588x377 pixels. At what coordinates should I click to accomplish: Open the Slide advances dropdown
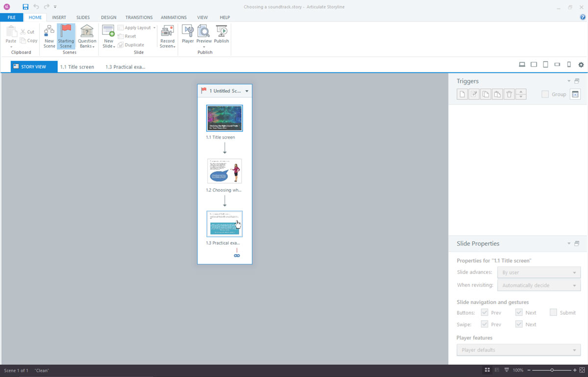[x=539, y=273]
